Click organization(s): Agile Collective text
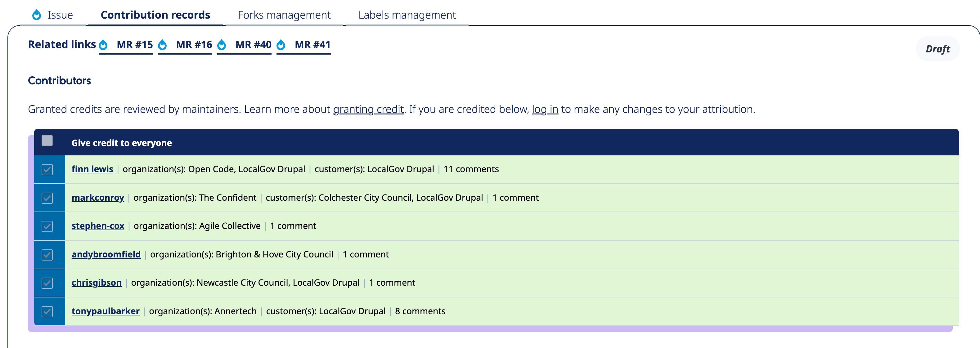 [197, 226]
